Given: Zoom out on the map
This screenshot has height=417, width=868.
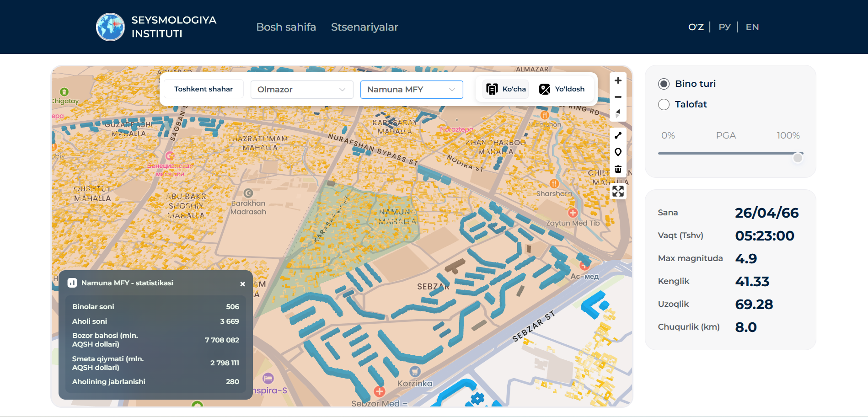Looking at the screenshot, I should pyautogui.click(x=618, y=97).
